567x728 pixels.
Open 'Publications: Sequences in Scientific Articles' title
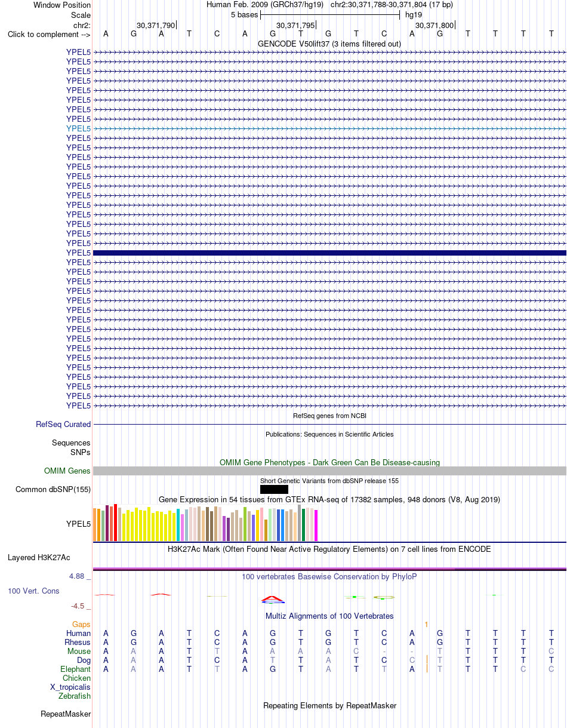[x=329, y=434]
